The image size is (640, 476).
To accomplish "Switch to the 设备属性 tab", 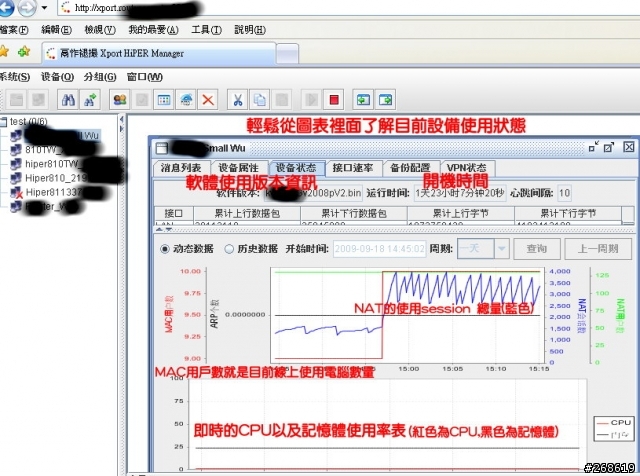I will coord(238,168).
